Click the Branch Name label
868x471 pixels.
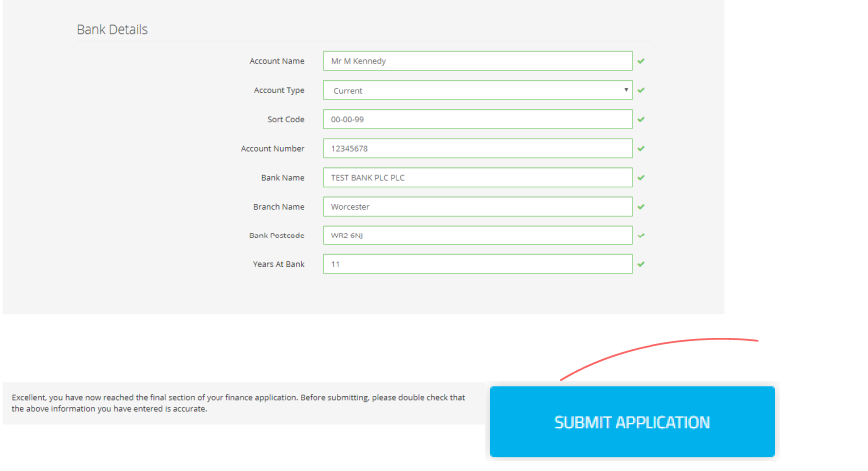tap(279, 207)
